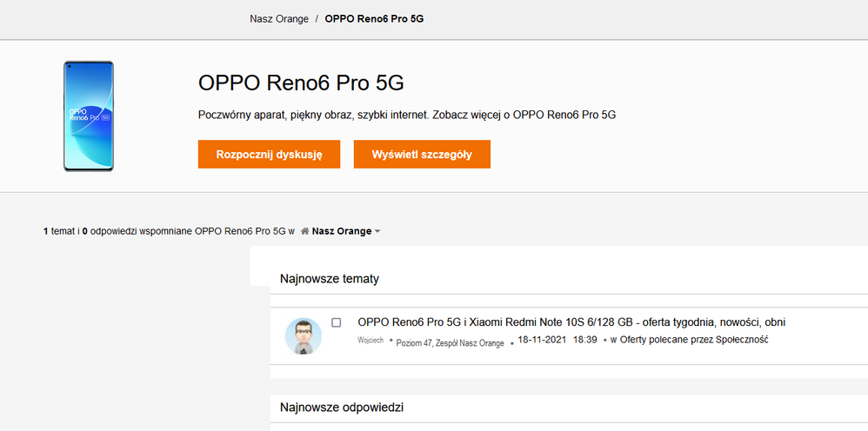Screen dimensions: 868x431
Task: Expand the Nasz Orange dropdown arrow
Action: pyautogui.click(x=377, y=232)
